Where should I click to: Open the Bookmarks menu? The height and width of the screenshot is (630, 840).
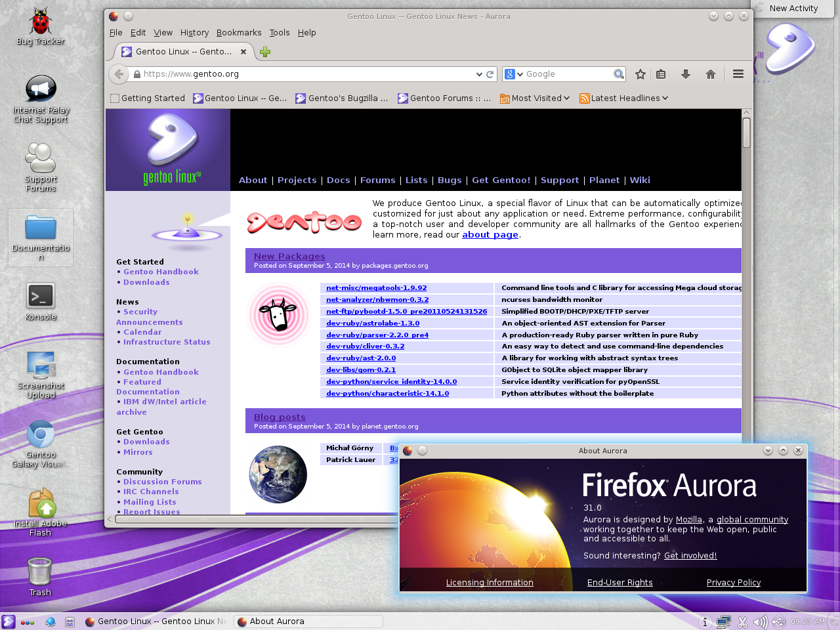[239, 33]
